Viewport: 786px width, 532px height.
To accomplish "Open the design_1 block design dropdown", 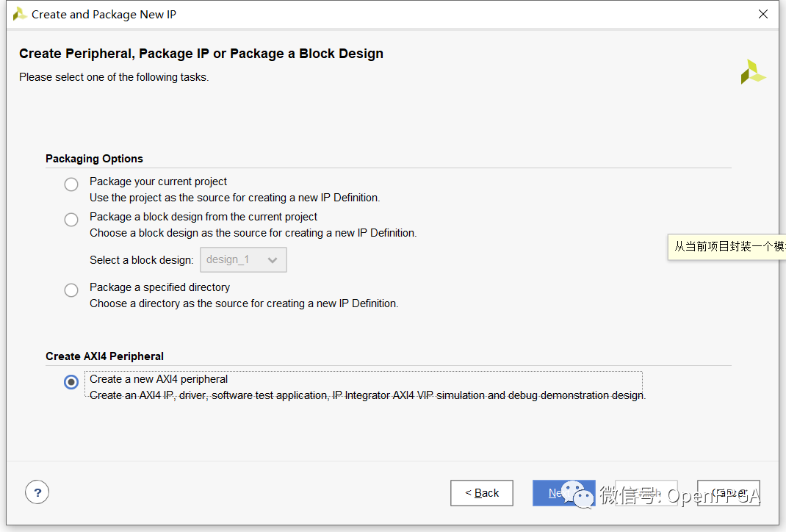I will 242,260.
